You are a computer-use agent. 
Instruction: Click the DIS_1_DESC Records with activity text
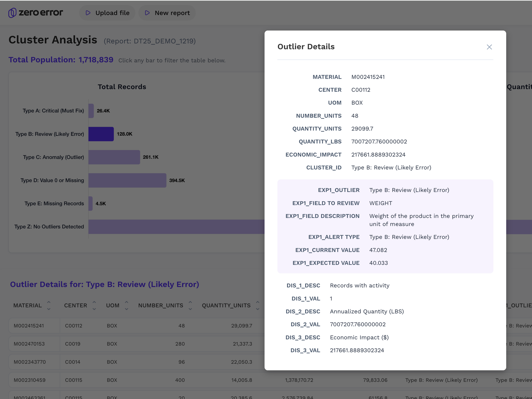click(359, 286)
